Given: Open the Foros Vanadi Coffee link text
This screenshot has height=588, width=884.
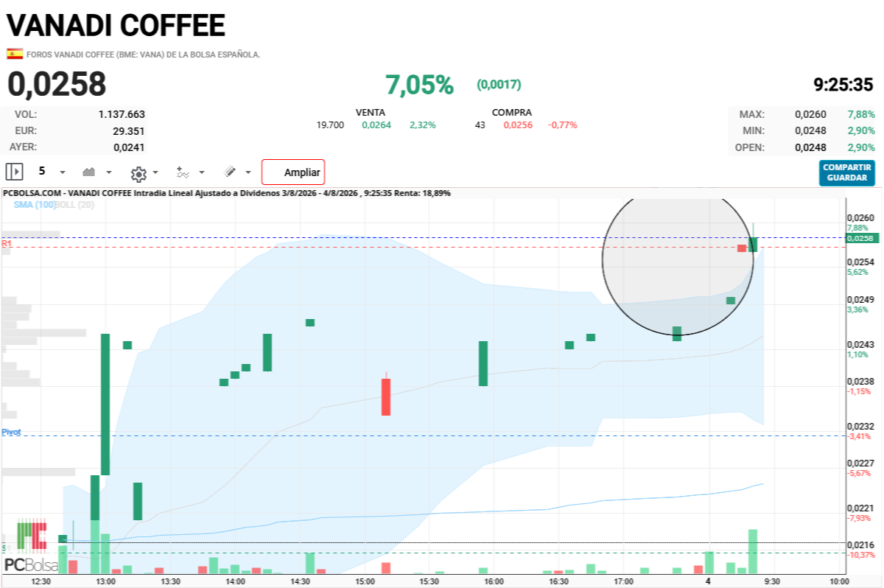Looking at the screenshot, I should pyautogui.click(x=144, y=55).
